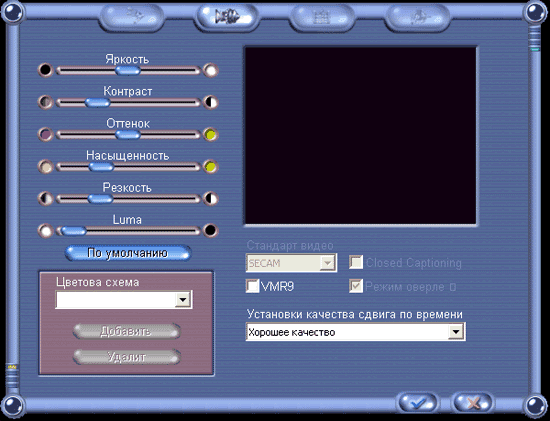Cancel with the red X button
The image size is (550, 421).
(473, 403)
